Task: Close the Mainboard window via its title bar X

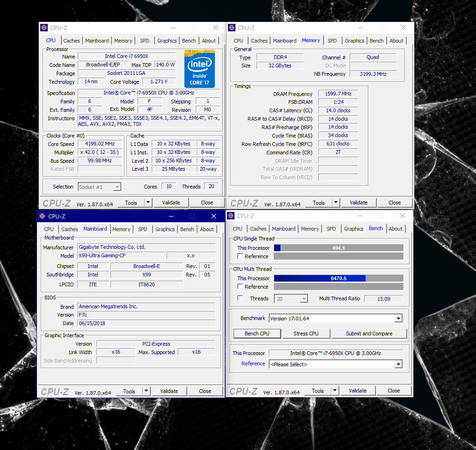Action: point(214,217)
